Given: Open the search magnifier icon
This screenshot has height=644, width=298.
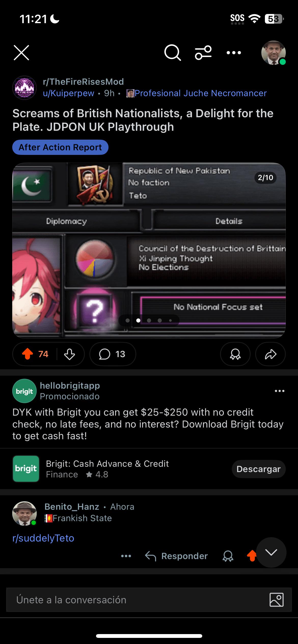Looking at the screenshot, I should coord(172,53).
